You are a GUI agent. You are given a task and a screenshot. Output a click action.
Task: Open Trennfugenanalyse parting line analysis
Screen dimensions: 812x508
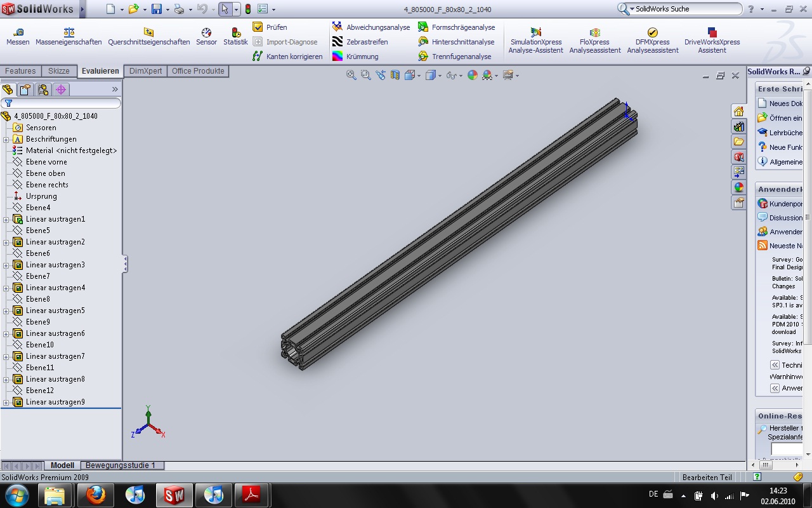pyautogui.click(x=454, y=57)
